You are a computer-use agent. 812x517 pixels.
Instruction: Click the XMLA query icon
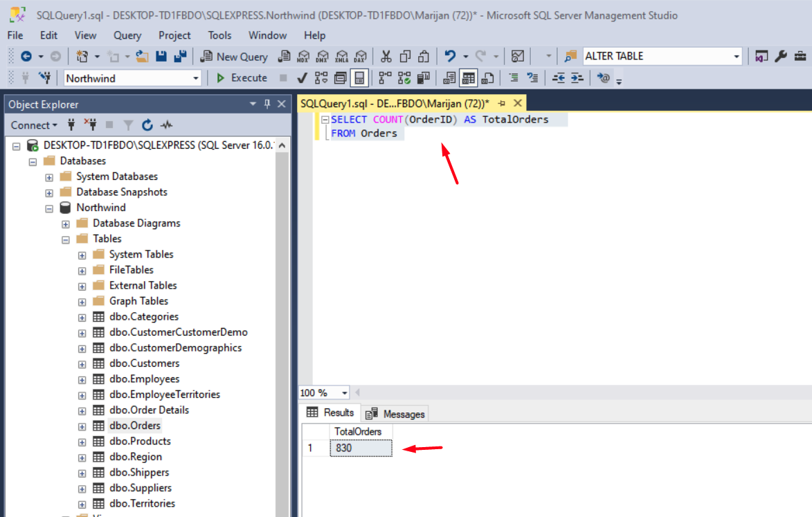[x=341, y=57]
